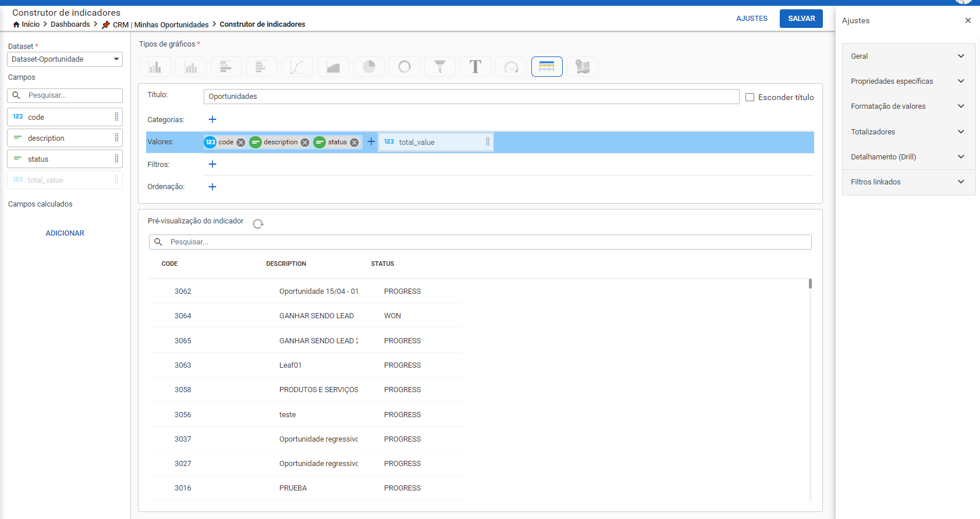Screen dimensions: 980x519
Task: Select the area chart type
Action: tap(333, 67)
